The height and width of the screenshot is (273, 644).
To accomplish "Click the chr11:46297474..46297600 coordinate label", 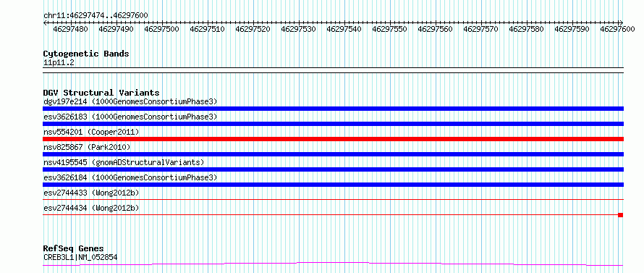I will coord(96,15).
